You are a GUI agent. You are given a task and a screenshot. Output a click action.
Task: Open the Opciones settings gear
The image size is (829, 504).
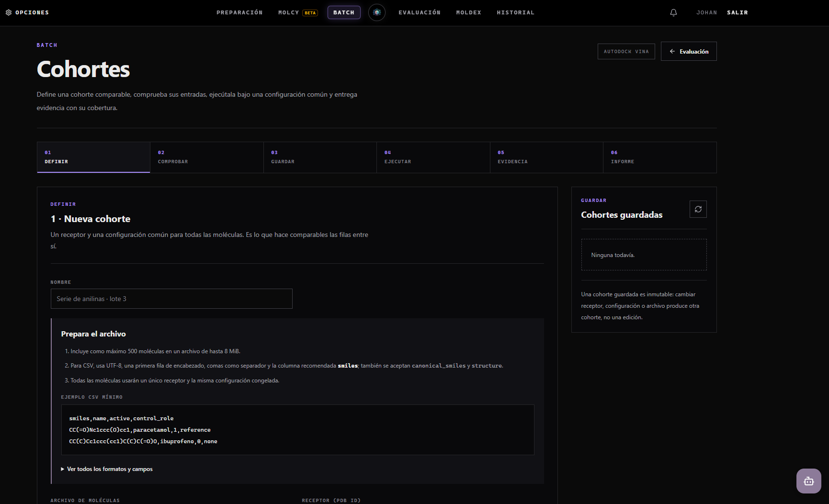pyautogui.click(x=9, y=12)
